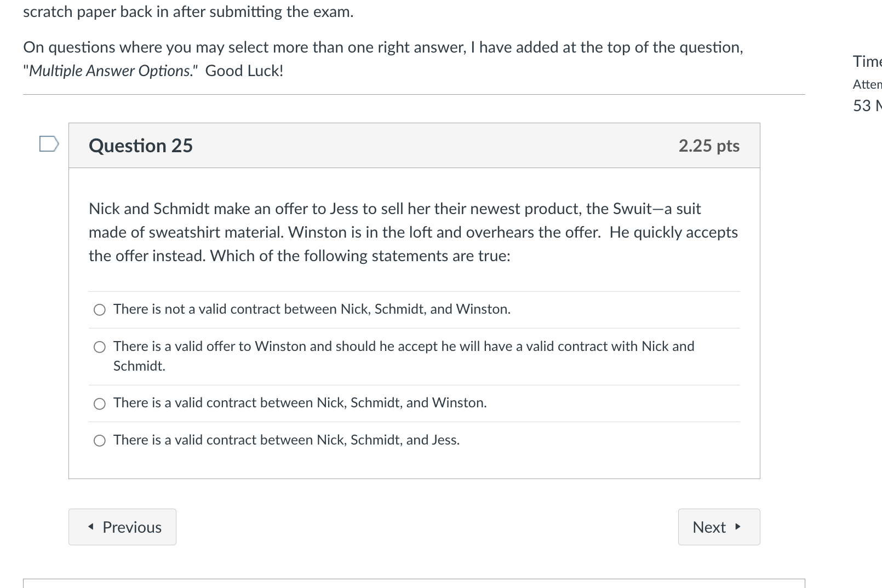Click the '2.25 pts' point value label
Image resolution: width=882 pixels, height=588 pixels.
tap(708, 145)
